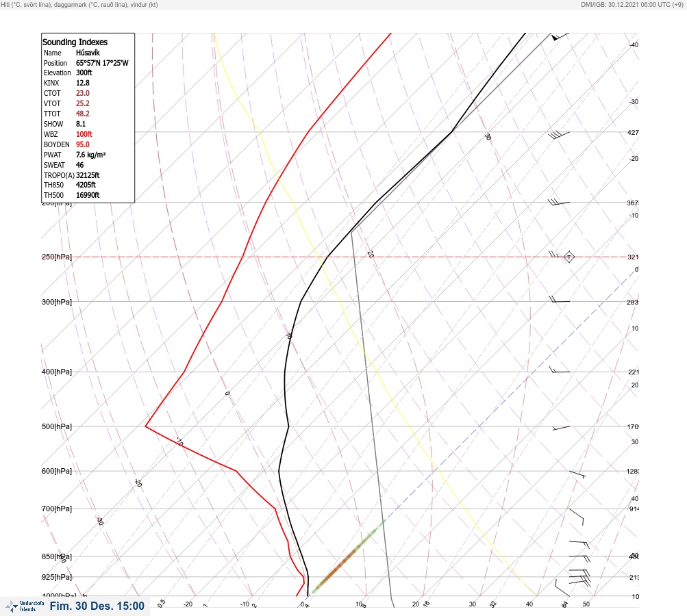Image resolution: width=687 pixels, height=616 pixels.
Task: Click the 500[hPa] pressure label
Action: click(x=57, y=426)
